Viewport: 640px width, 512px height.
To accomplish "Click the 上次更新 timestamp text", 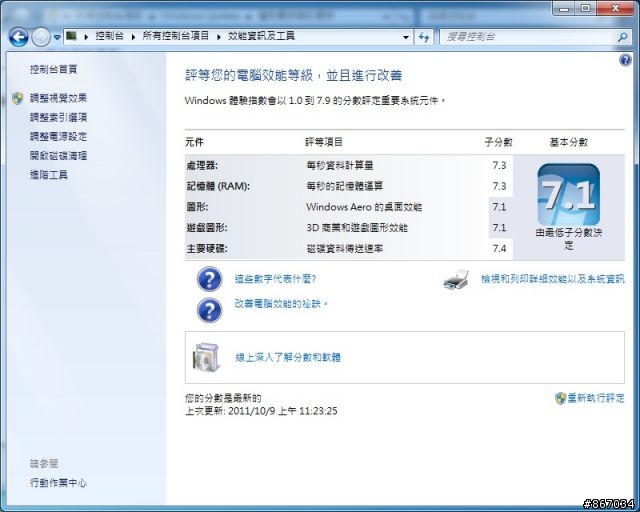I will [x=261, y=411].
